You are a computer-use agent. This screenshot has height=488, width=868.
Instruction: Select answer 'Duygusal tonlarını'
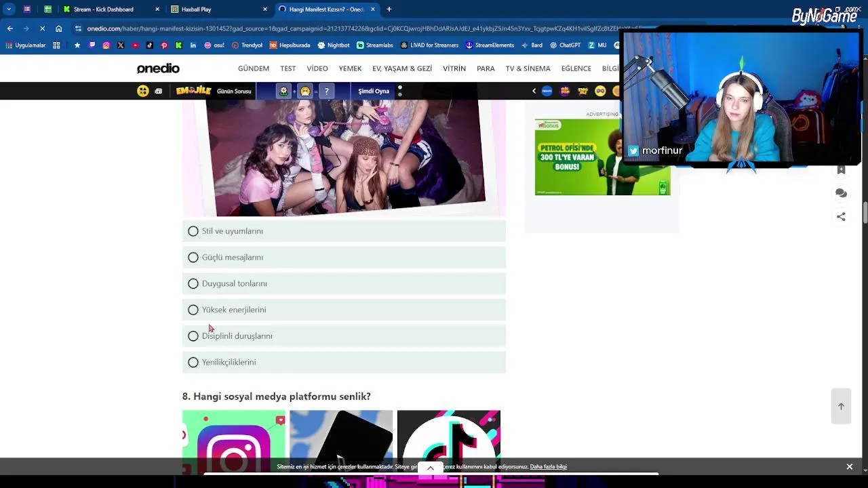(x=344, y=283)
